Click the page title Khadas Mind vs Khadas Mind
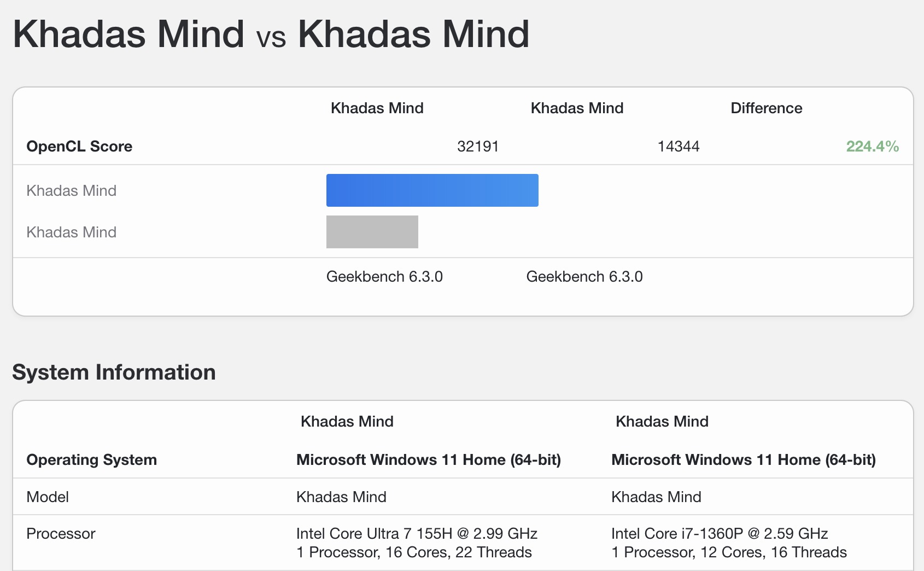 pyautogui.click(x=271, y=34)
